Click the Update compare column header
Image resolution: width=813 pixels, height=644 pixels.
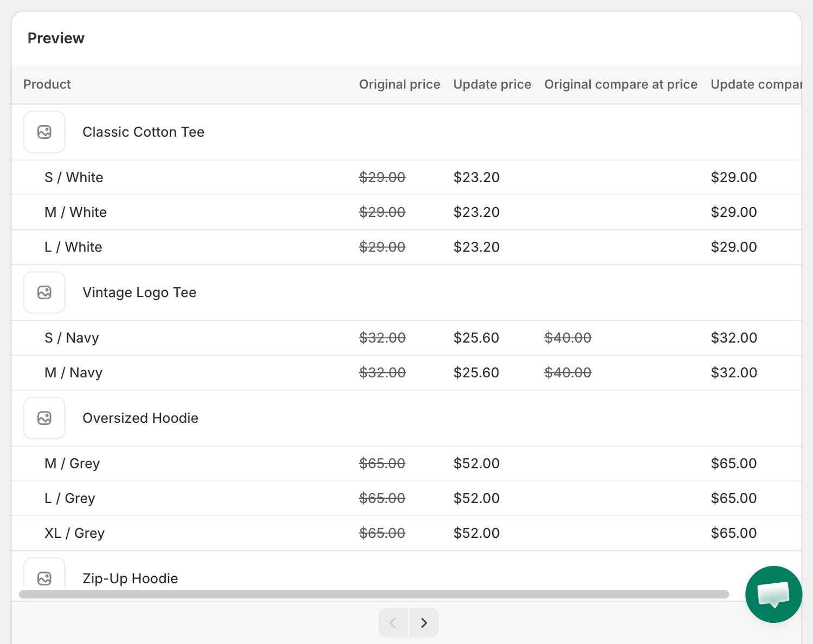pyautogui.click(x=756, y=85)
